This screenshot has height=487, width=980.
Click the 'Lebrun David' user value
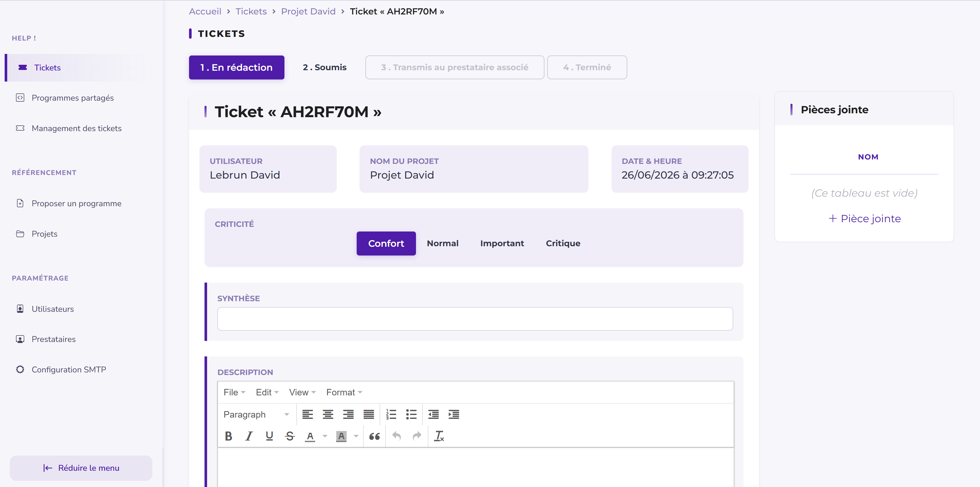click(x=245, y=175)
